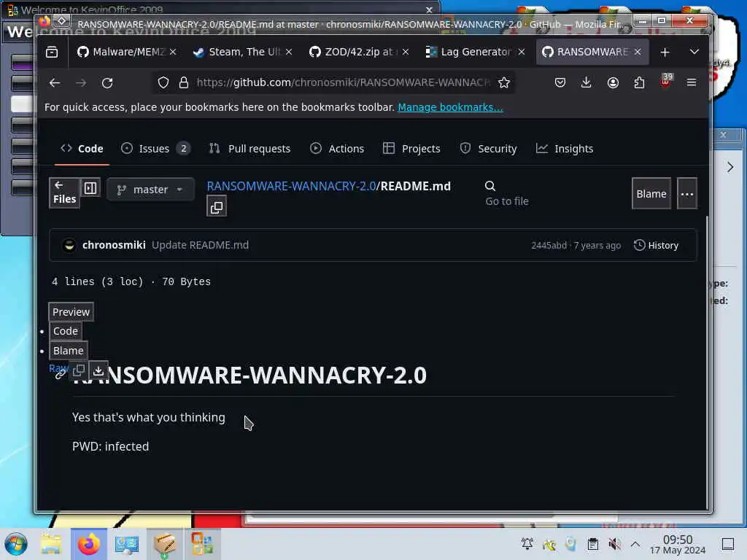Reload the GitHub page
Viewport: 747px width, 560px height.
(107, 83)
